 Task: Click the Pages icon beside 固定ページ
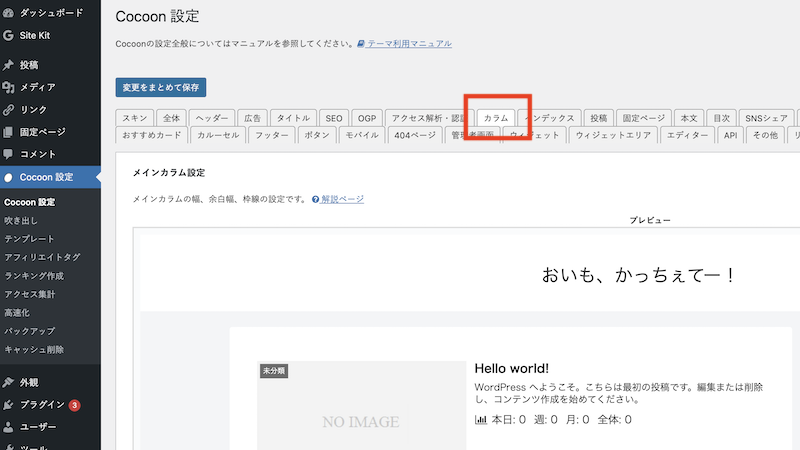pos(8,132)
